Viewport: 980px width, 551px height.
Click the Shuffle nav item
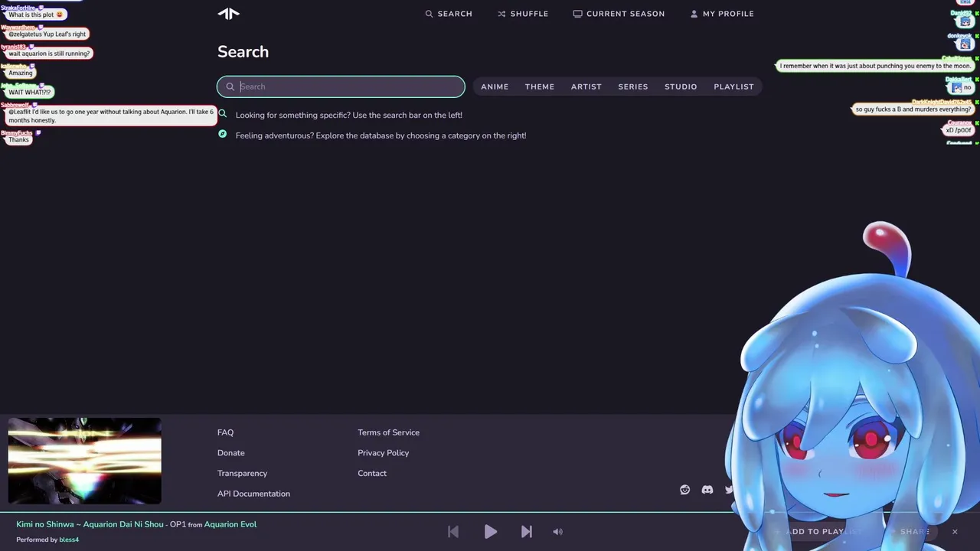point(523,14)
